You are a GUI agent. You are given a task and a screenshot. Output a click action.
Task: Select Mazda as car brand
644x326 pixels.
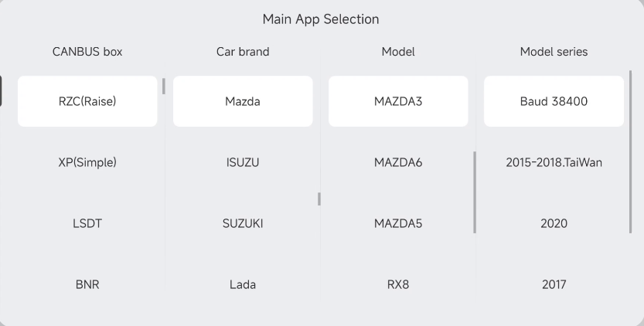243,101
